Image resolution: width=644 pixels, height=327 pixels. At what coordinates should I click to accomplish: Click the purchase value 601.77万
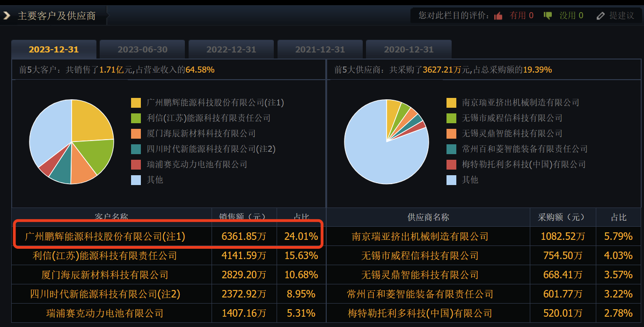click(563, 294)
